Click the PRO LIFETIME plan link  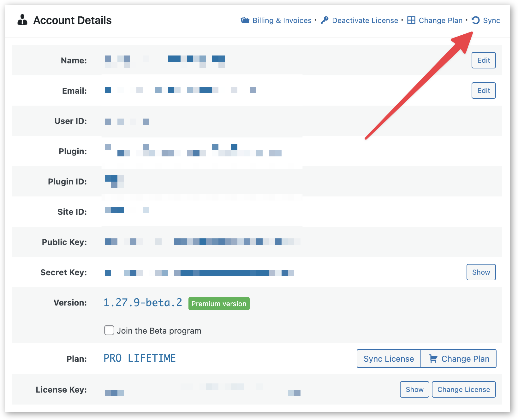[139, 358]
